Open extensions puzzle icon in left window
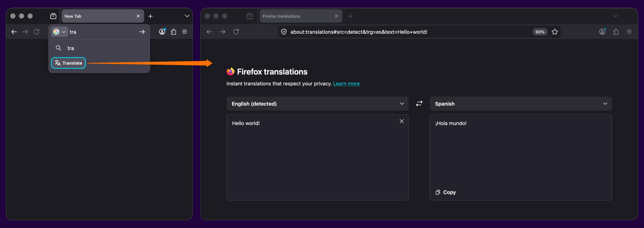Image resolution: width=644 pixels, height=228 pixels. [x=174, y=32]
